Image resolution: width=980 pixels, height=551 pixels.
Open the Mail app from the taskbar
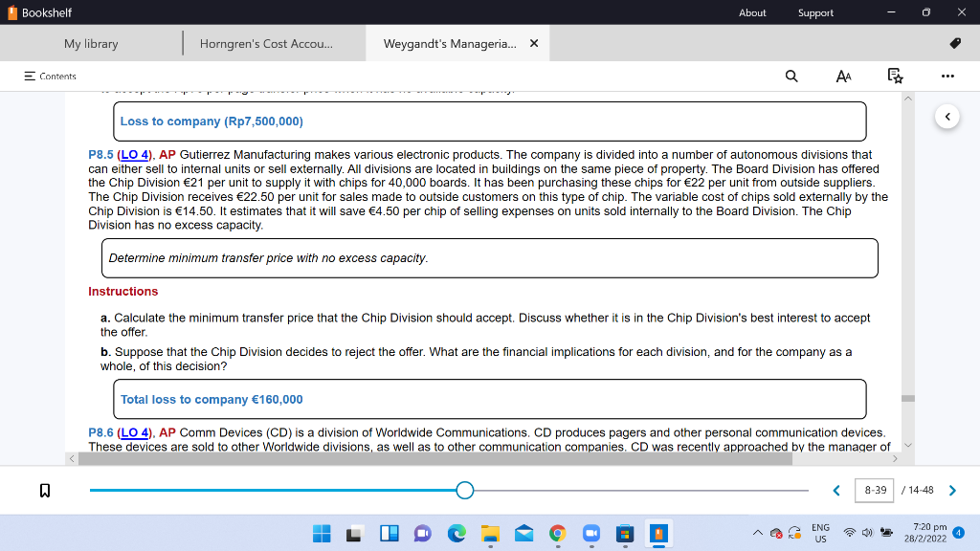tap(523, 533)
